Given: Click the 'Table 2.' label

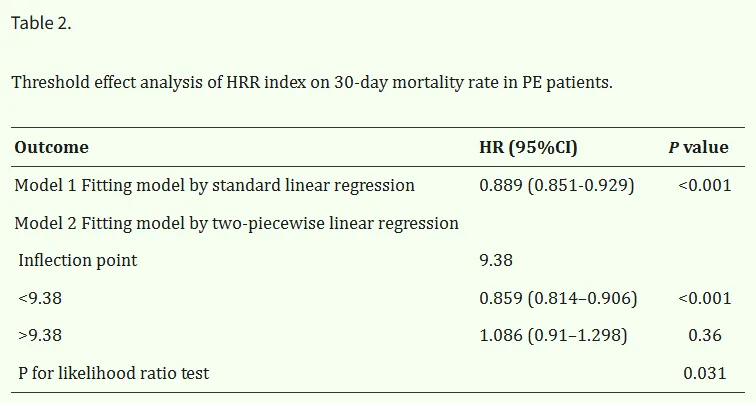Looking at the screenshot, I should pos(41,23).
